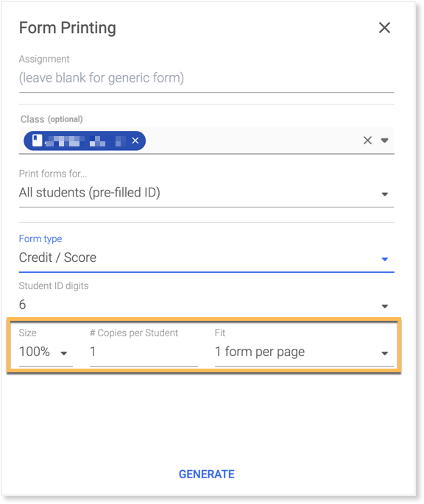Click the Student ID digits value 6
This screenshot has height=504, width=424.
tap(22, 305)
